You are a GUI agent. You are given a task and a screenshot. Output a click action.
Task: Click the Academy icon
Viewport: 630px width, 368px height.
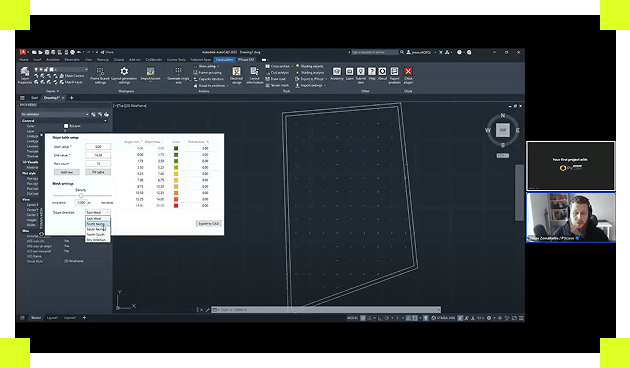point(337,73)
